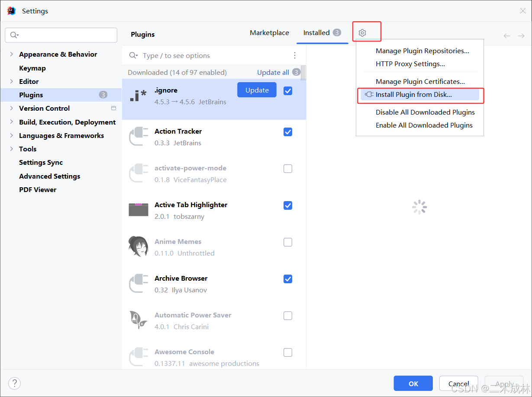Switch to the Installed tab
Image resolution: width=532 pixels, height=397 pixels.
point(322,33)
